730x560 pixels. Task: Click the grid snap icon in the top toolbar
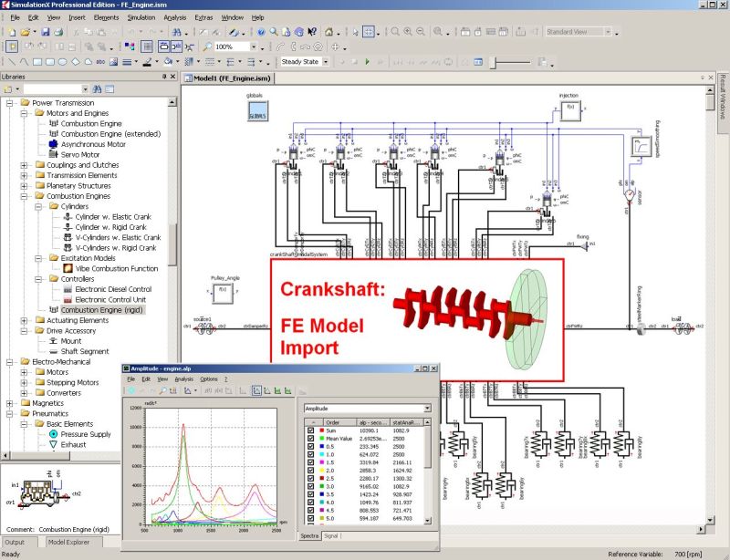(369, 32)
